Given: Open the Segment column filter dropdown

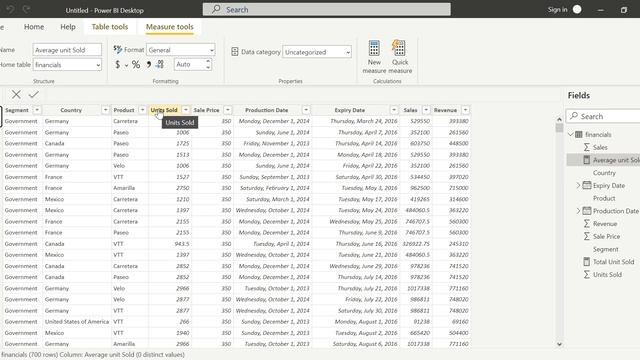Looking at the screenshot, I should [37, 110].
